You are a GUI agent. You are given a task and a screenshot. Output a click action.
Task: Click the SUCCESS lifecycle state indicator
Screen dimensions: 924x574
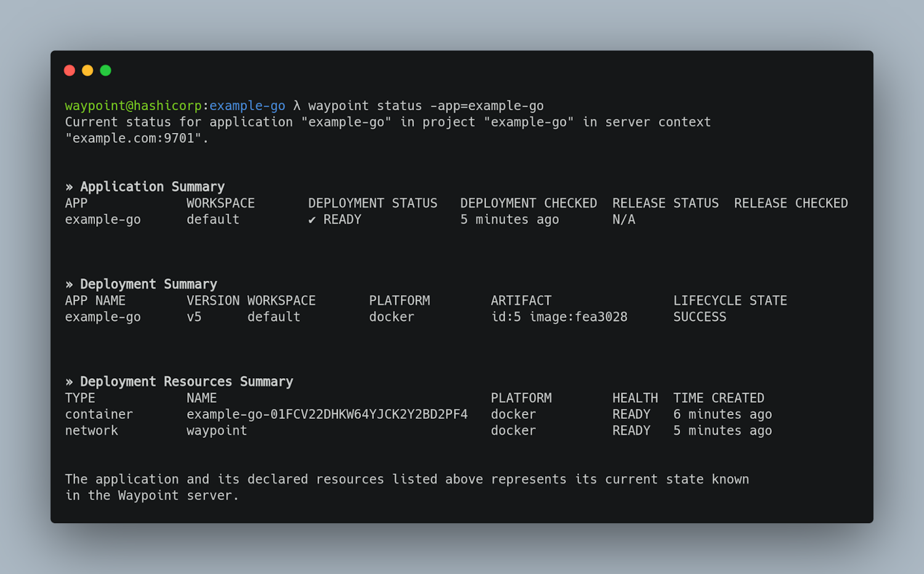click(699, 317)
